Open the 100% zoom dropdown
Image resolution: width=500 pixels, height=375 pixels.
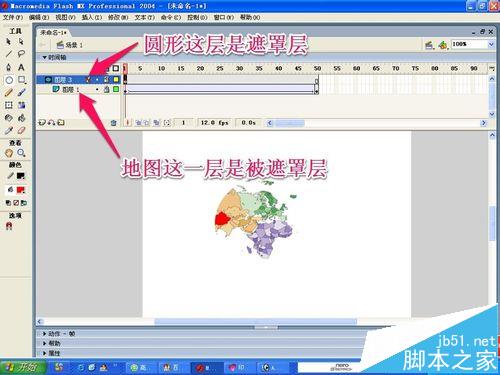pos(491,44)
